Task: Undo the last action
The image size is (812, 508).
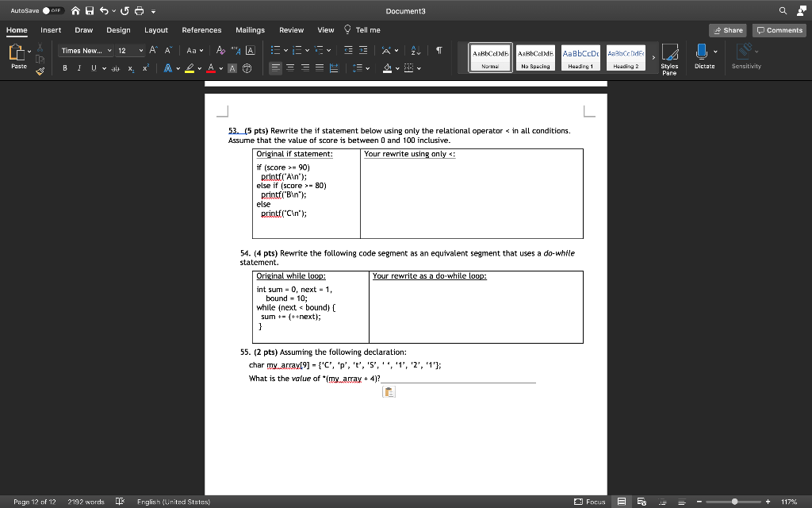Action: pos(104,11)
